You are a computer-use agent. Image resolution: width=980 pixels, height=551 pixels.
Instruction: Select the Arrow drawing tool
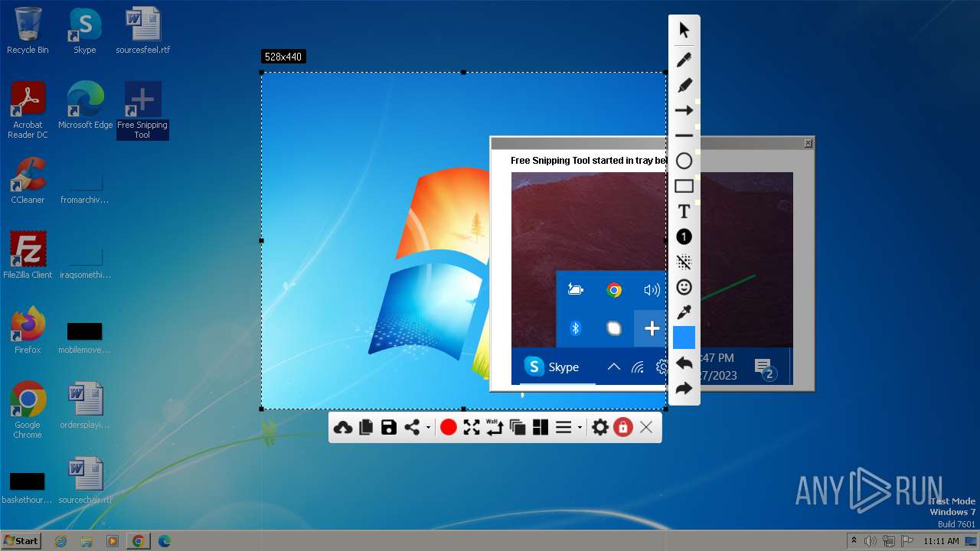tap(684, 110)
